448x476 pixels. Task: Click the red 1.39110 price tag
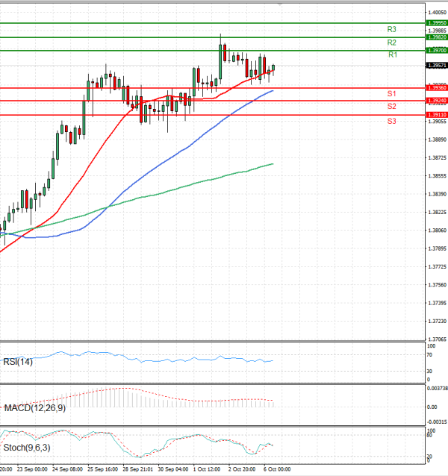click(x=437, y=115)
